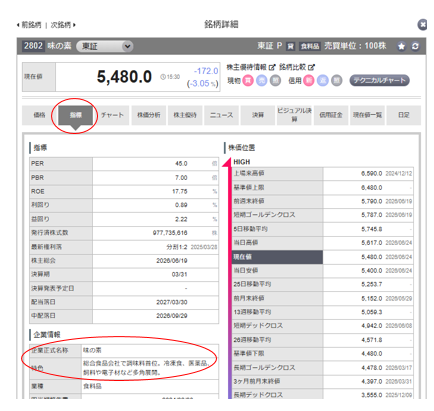This screenshot has height=411, width=434.
Task: Click the 益回り value 2.22
Action: (x=181, y=219)
